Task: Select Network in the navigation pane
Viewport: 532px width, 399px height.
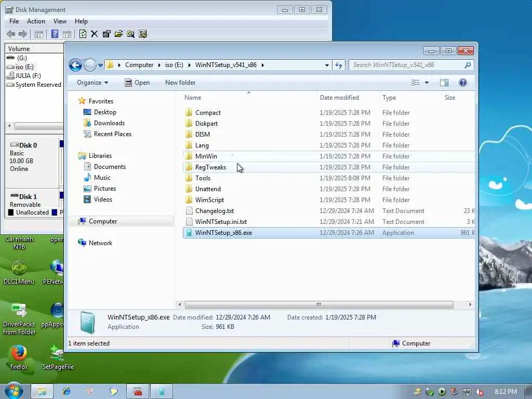Action: [x=95, y=243]
